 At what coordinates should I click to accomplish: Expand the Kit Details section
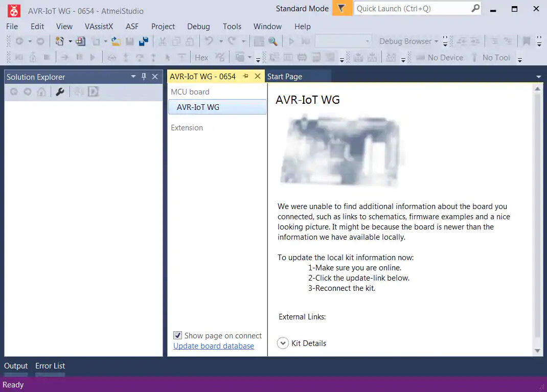click(x=283, y=343)
